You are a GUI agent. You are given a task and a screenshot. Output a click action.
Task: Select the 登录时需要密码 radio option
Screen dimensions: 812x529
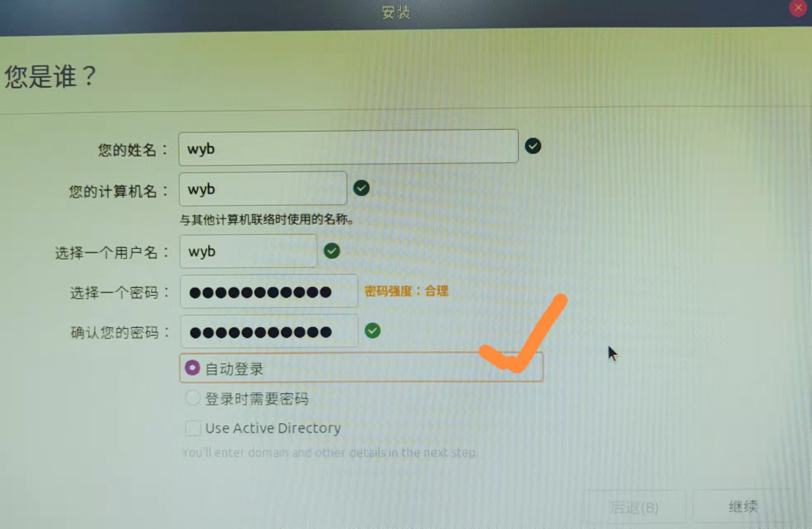pyautogui.click(x=193, y=398)
